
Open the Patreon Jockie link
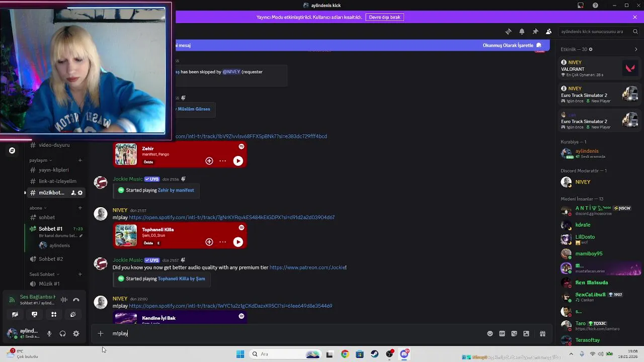click(307, 267)
